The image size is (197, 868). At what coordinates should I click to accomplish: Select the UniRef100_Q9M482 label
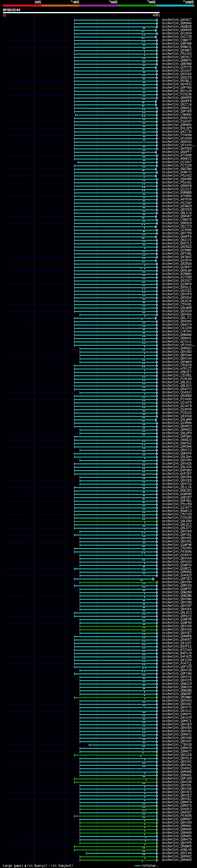176,349
